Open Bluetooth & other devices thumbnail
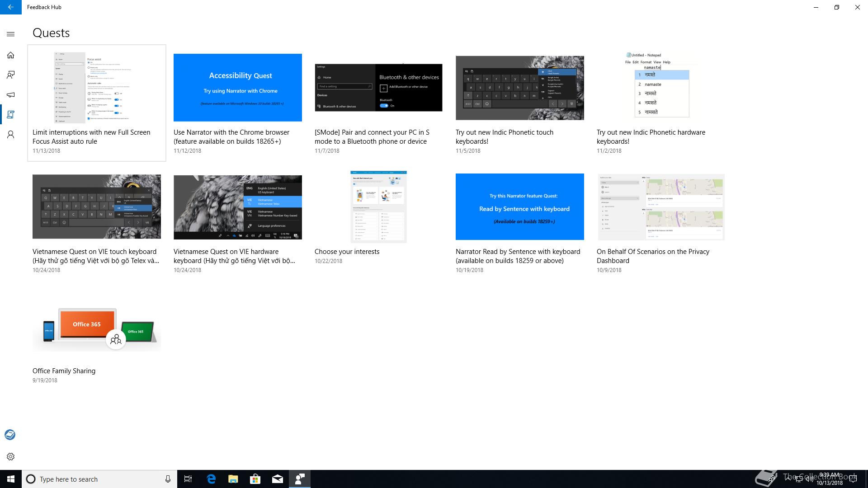 378,88
